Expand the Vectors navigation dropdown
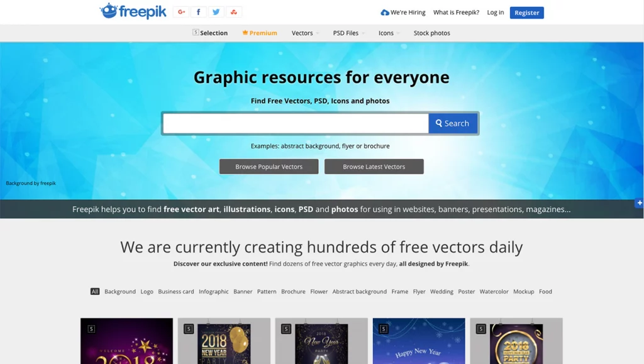This screenshot has width=644, height=364. coord(302,33)
